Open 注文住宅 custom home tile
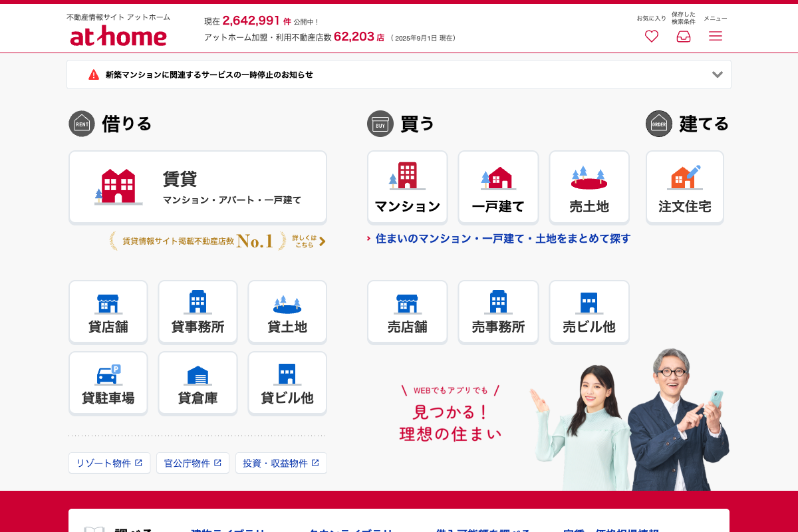 684,187
